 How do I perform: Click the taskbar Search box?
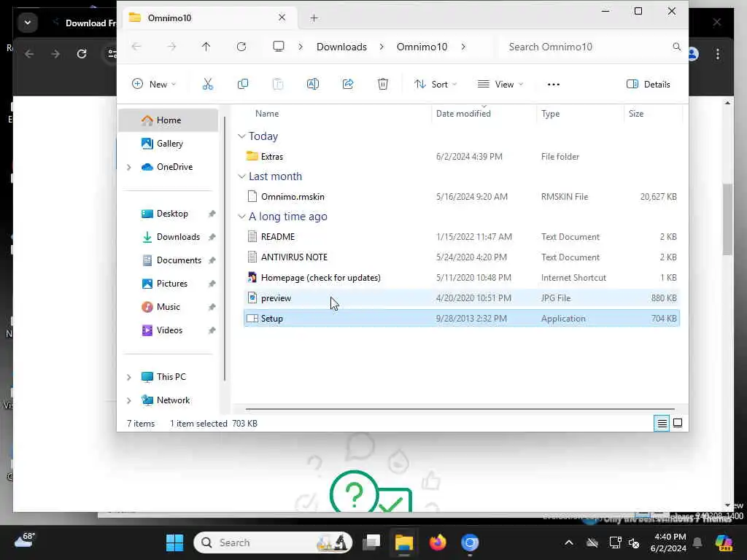[273, 542]
